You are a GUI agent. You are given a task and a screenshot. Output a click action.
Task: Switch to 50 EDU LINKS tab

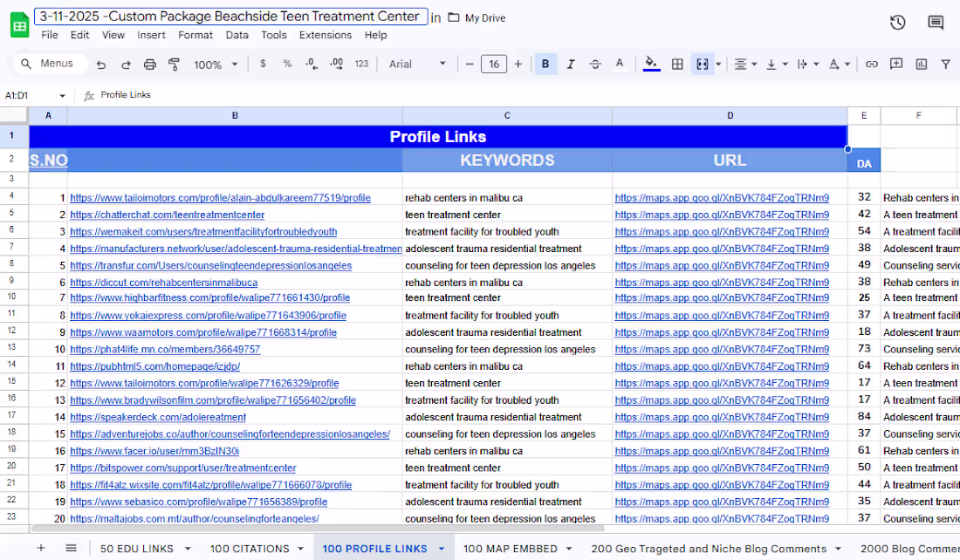[x=136, y=549]
